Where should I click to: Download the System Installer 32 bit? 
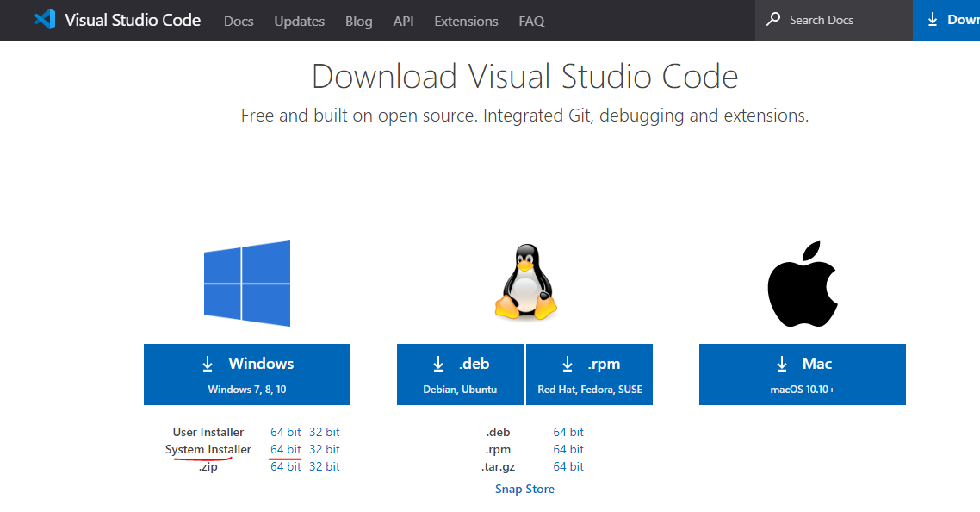[x=325, y=449]
